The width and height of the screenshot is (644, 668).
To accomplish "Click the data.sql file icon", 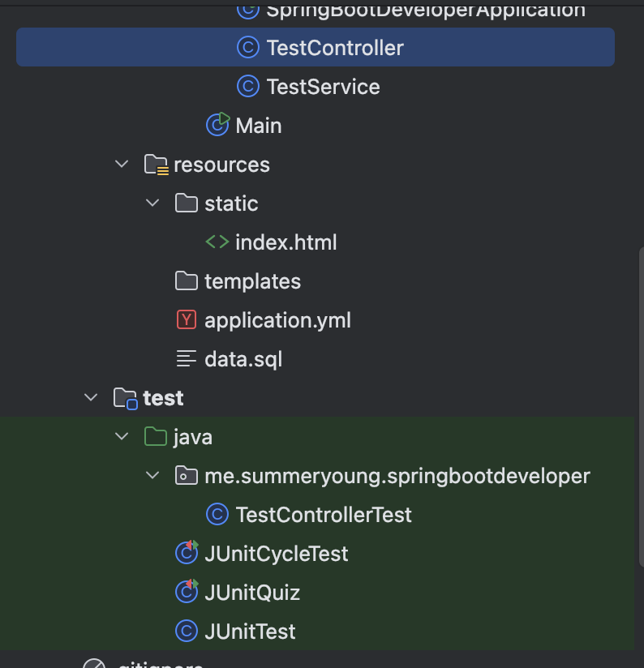I will tap(187, 359).
